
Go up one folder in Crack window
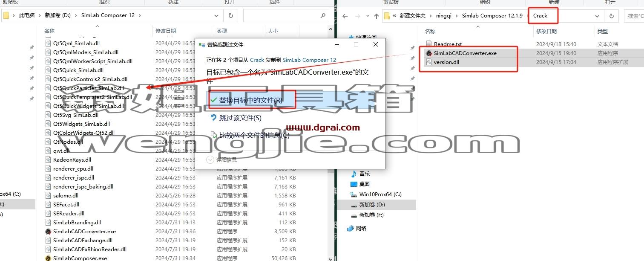point(376,16)
